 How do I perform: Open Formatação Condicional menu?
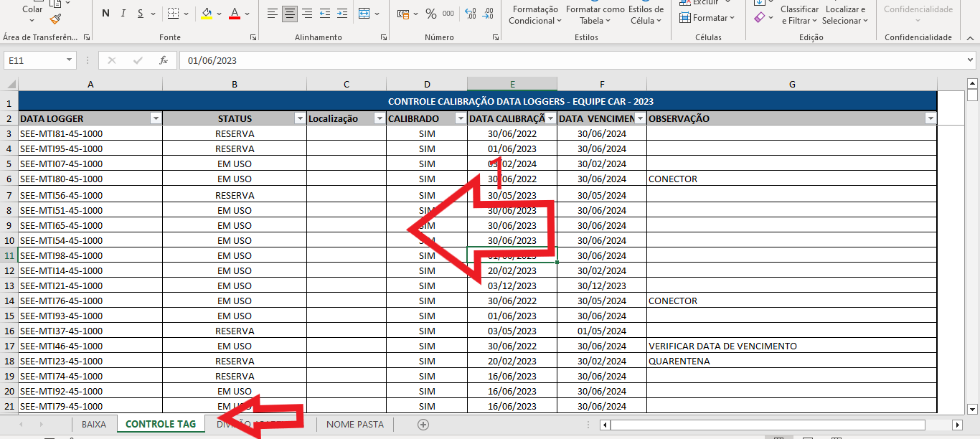point(536,15)
